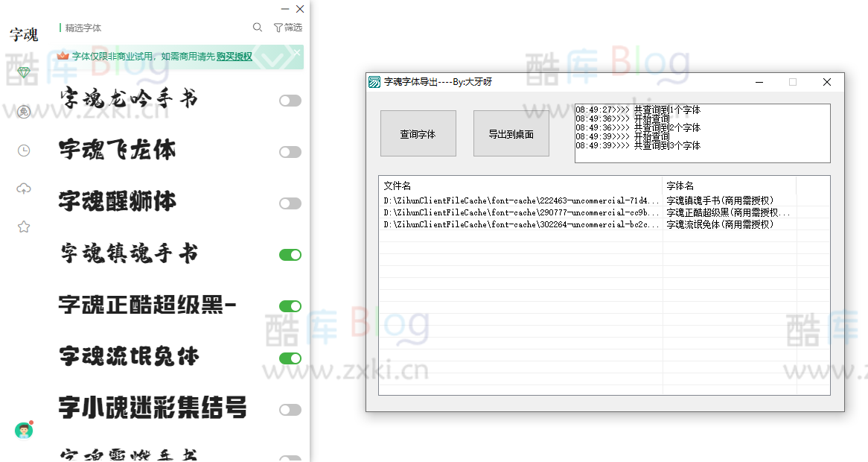868x462 pixels.
Task: Open cloud upload section in sidebar
Action: click(25, 189)
